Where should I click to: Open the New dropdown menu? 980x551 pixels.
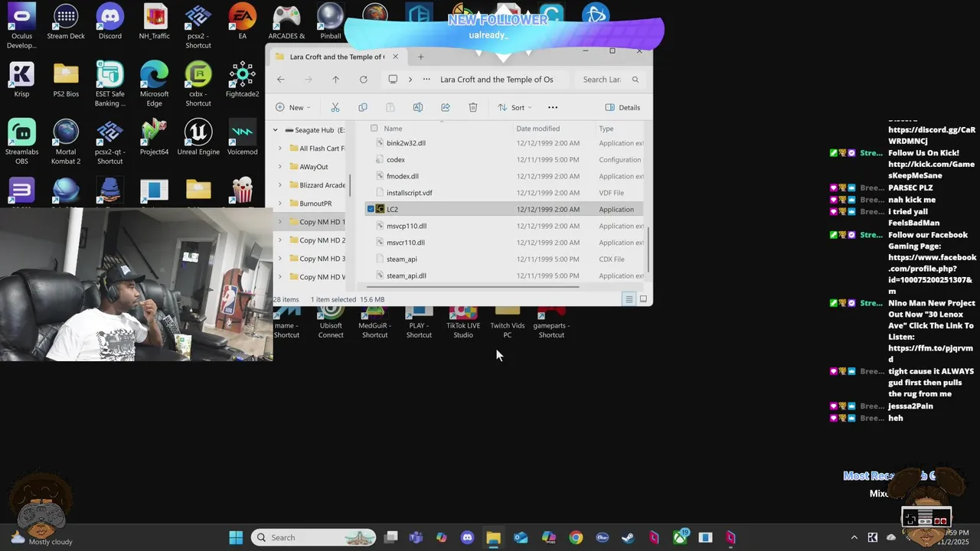point(292,107)
